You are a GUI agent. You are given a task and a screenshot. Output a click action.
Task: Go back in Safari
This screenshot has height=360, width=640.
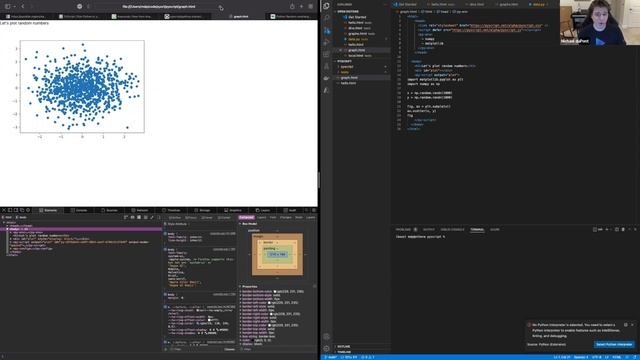tap(22, 7)
